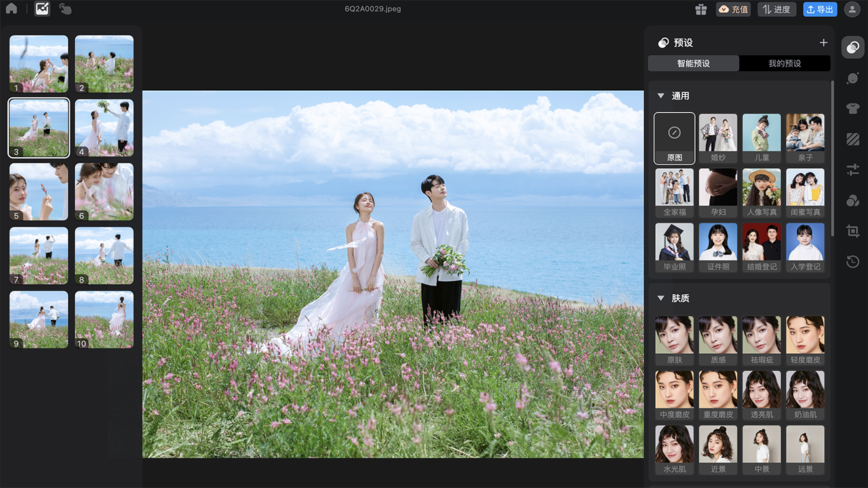Select the crop tool icon
This screenshot has height=488, width=868.
pyautogui.click(x=852, y=230)
